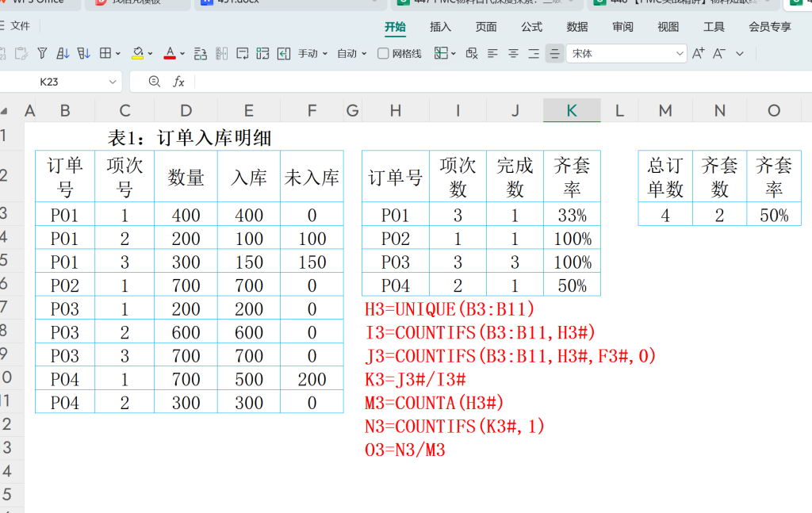Open the borders dropdown arrow
Screen dimensions: 812x513
[118, 53]
